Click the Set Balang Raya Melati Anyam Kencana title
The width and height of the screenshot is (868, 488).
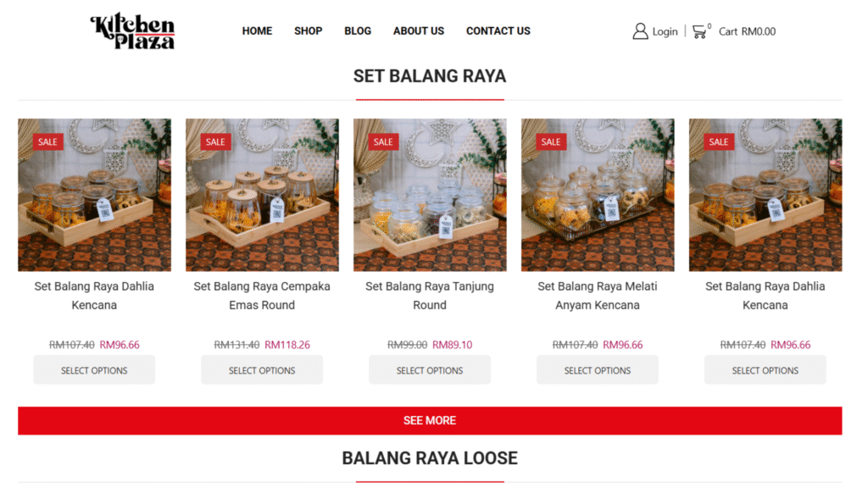598,296
